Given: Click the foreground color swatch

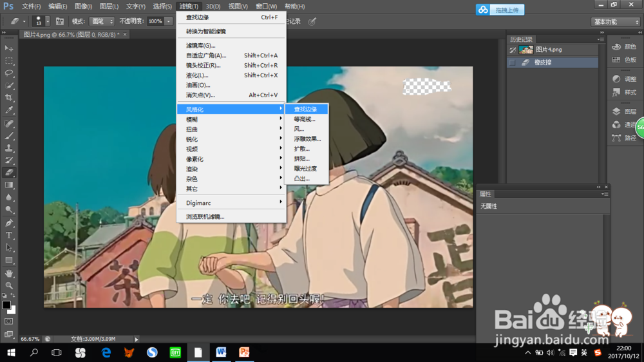Looking at the screenshot, I should (x=6, y=305).
